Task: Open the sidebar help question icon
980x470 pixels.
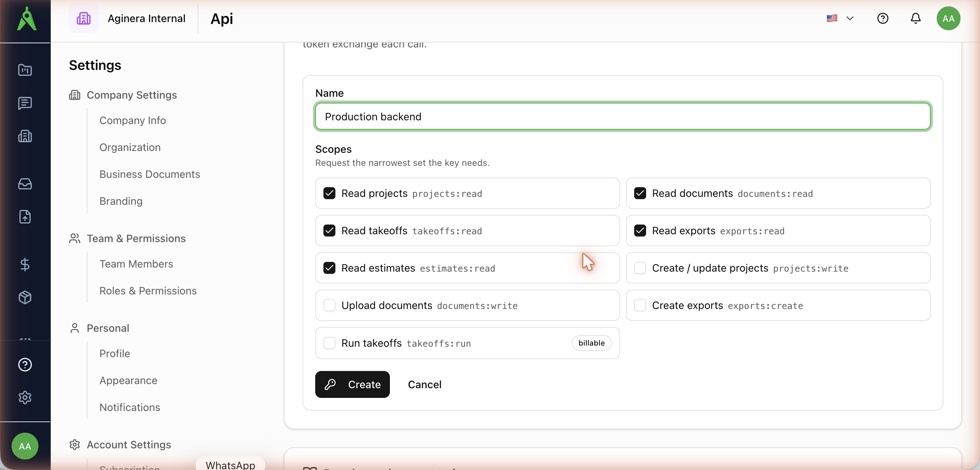Action: pos(25,365)
